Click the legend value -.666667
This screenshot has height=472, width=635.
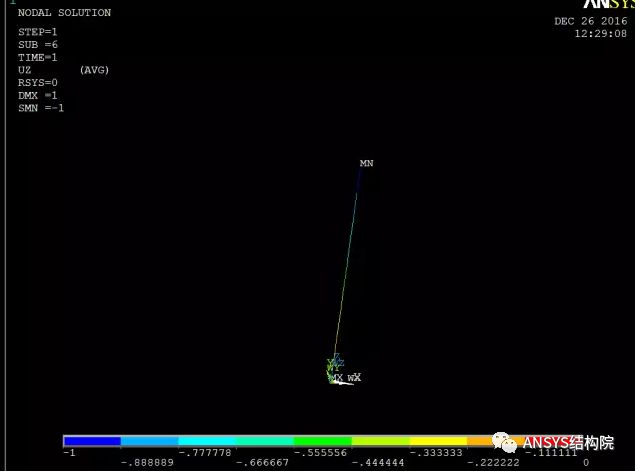(x=263, y=462)
